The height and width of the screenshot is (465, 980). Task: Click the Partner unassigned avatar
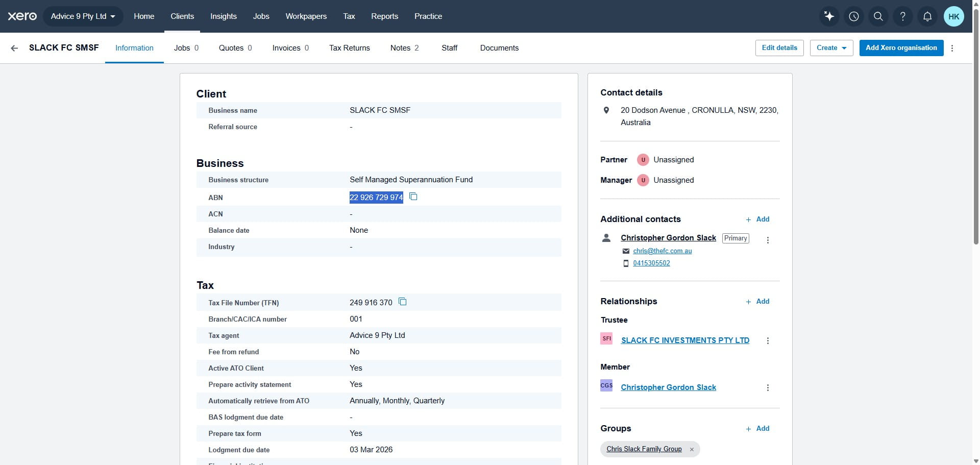point(643,160)
